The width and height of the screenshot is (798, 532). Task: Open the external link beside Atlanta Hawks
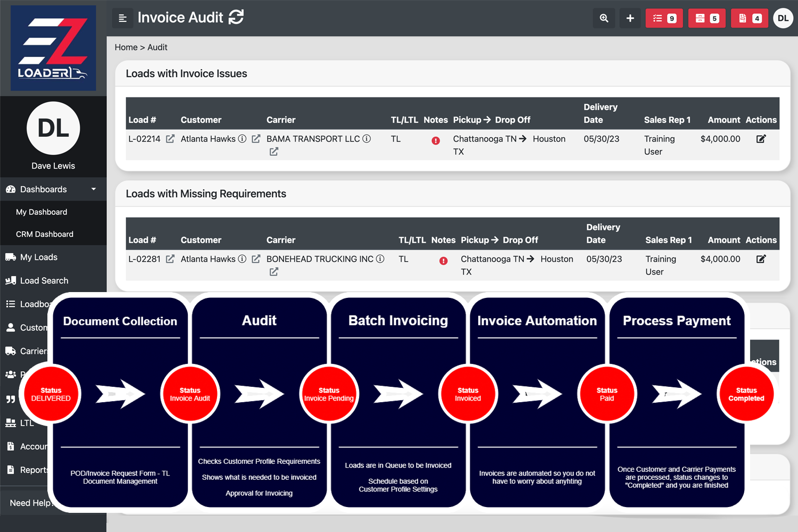[x=255, y=138]
